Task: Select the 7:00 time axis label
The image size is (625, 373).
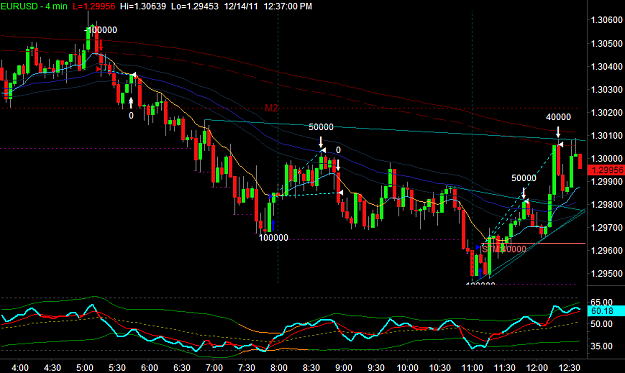Action: 214,367
